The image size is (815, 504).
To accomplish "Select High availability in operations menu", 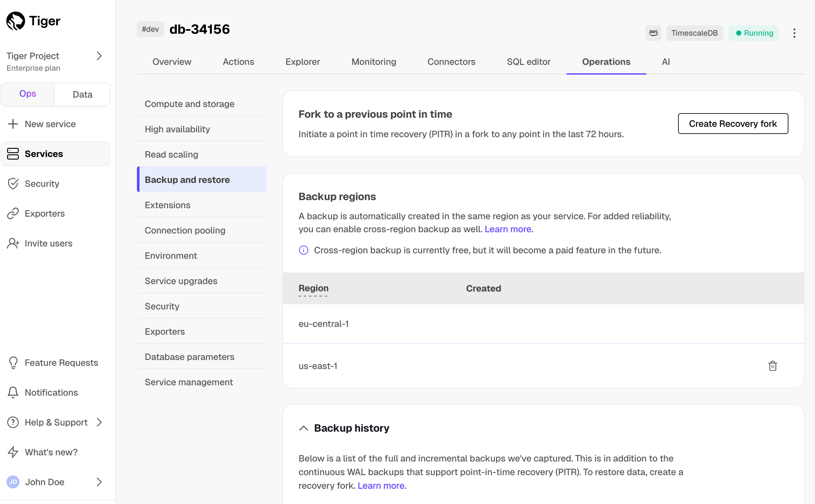I will 177,129.
